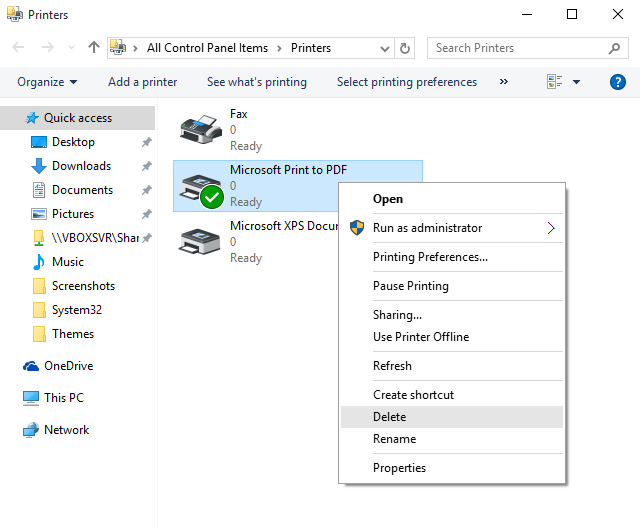Click the Ready status under Fax

(x=246, y=146)
